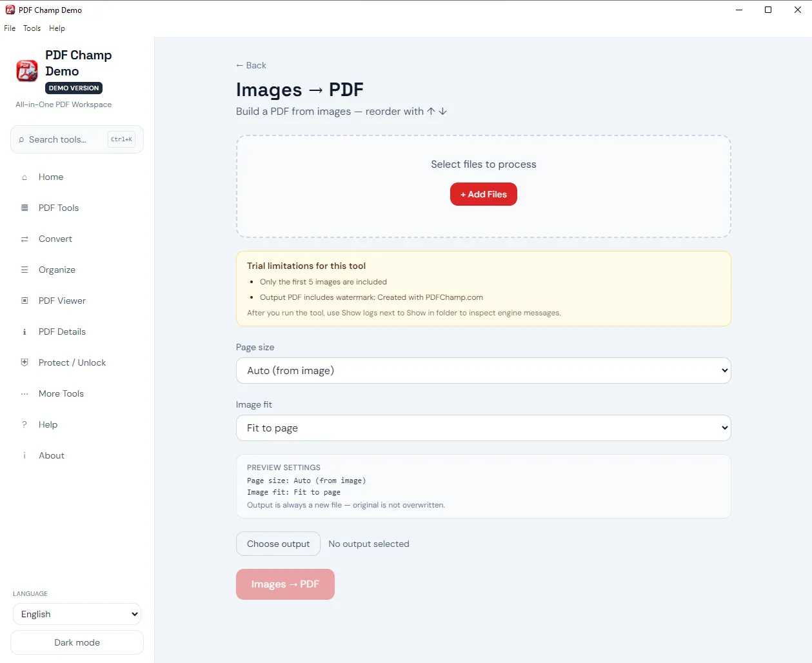Open the Image fit dropdown
812x663 pixels.
click(484, 428)
